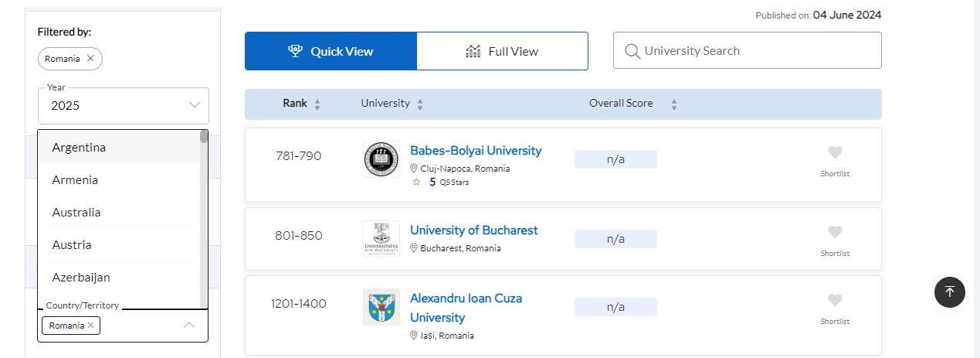
Task: Click the scroll-to-top arrow button
Action: (950, 292)
